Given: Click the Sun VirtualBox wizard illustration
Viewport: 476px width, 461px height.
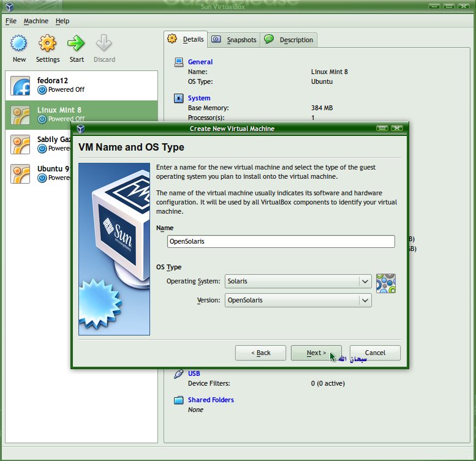Looking at the screenshot, I should click(114, 249).
